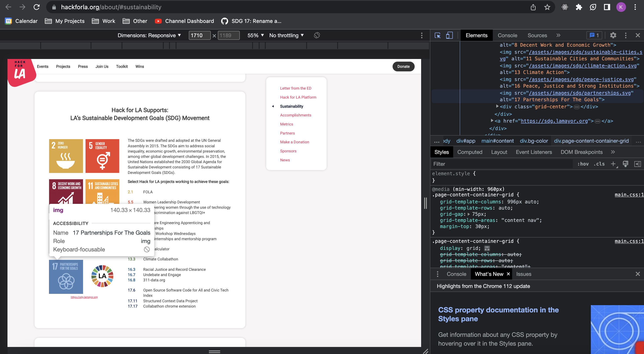The image size is (644, 354).
Task: Open DevTools settings gear
Action: [x=613, y=35]
